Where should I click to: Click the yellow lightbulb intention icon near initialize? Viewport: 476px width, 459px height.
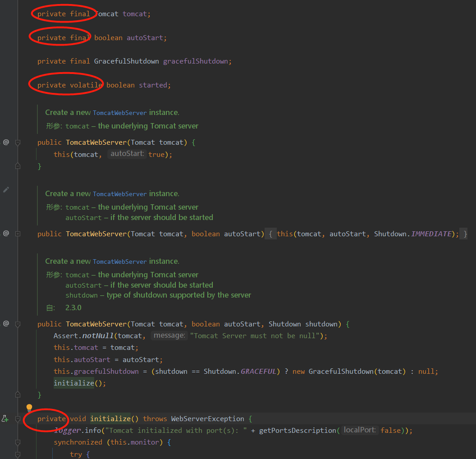(x=29, y=408)
